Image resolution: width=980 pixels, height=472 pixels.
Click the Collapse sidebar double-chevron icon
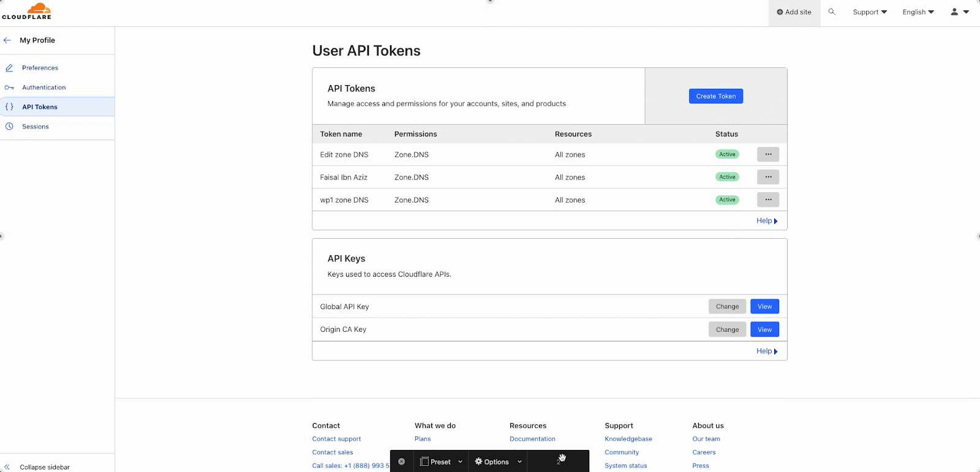[7, 467]
